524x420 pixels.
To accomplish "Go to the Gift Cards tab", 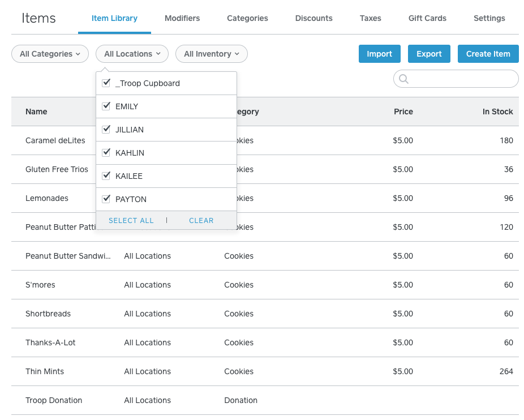I will [427, 18].
